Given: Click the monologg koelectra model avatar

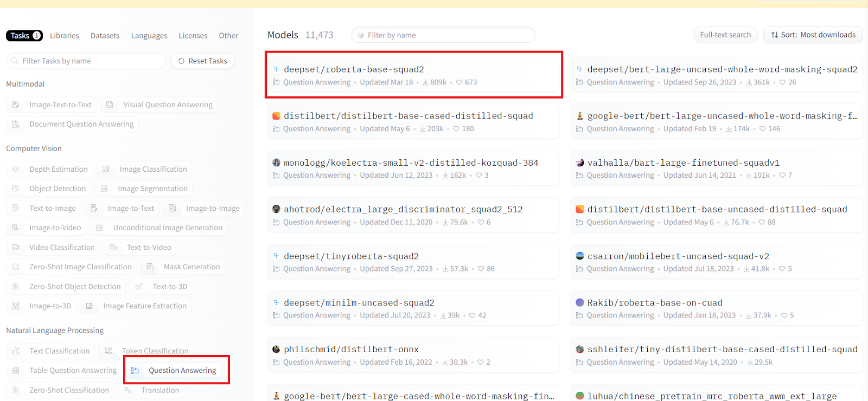Looking at the screenshot, I should click(276, 163).
